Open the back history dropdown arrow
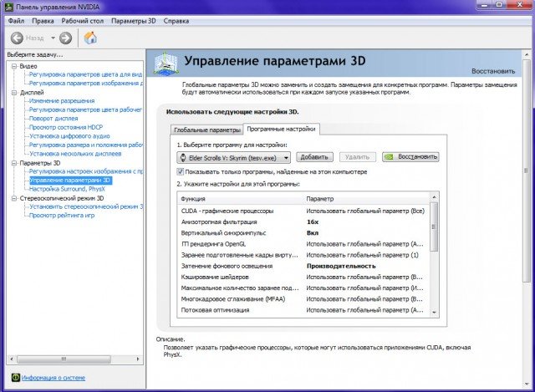The image size is (535, 392). point(53,38)
